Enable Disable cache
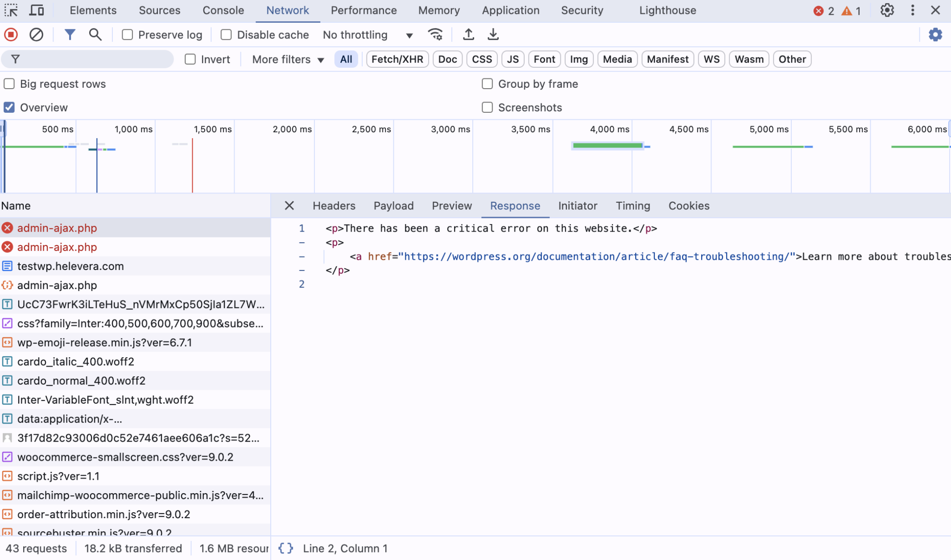The width and height of the screenshot is (951, 560). click(226, 34)
